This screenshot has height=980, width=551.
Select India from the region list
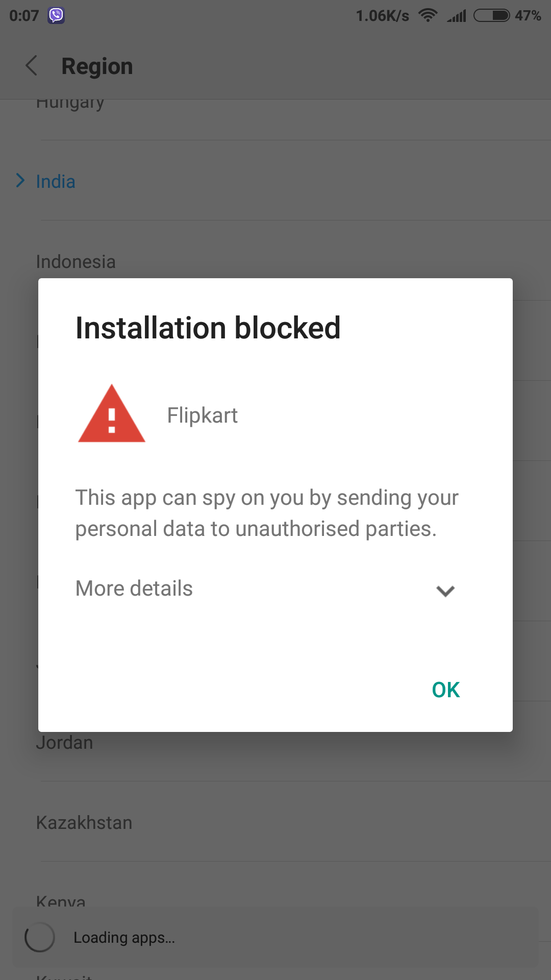point(56,182)
